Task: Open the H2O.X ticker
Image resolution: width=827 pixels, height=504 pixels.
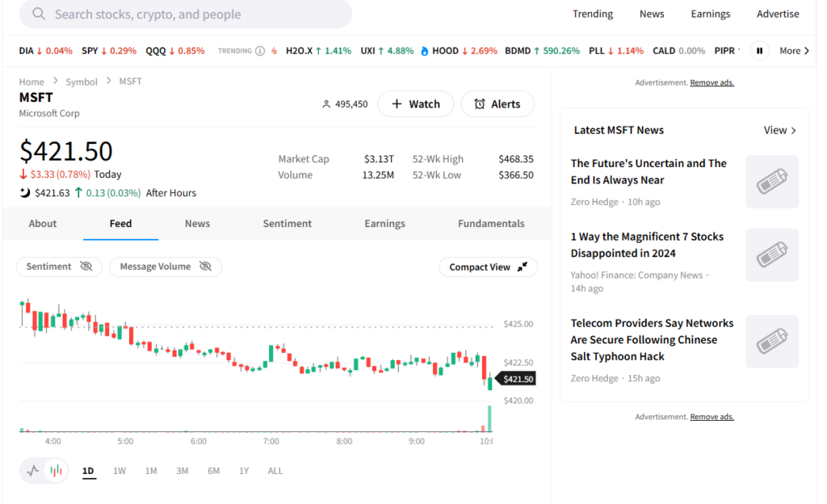Action: tap(318, 51)
